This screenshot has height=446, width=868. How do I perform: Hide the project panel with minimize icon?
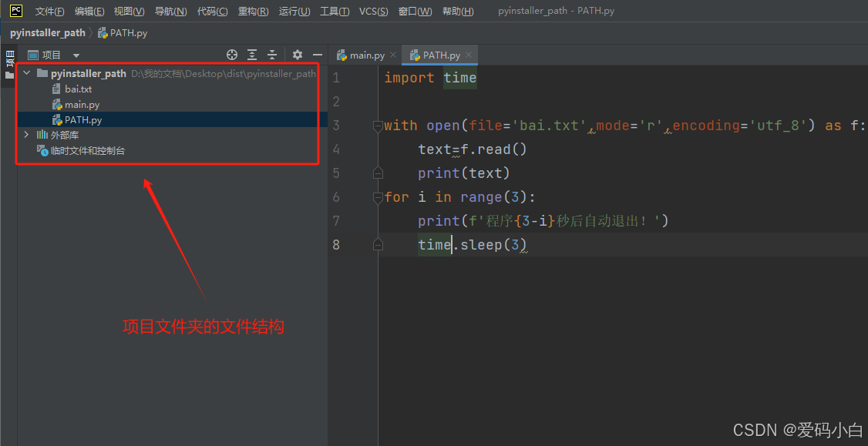(317, 55)
